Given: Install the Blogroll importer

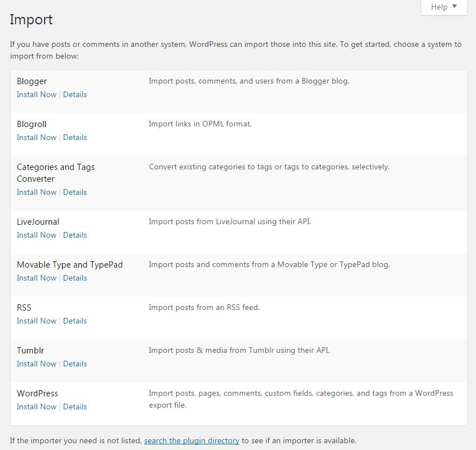Looking at the screenshot, I should click(x=36, y=137).
